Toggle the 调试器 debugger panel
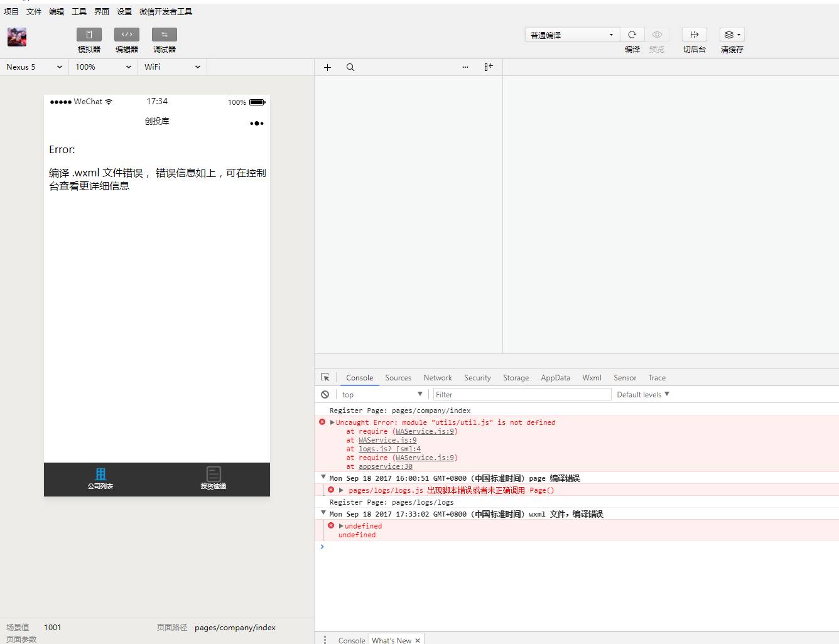This screenshot has width=839, height=644. (x=165, y=35)
